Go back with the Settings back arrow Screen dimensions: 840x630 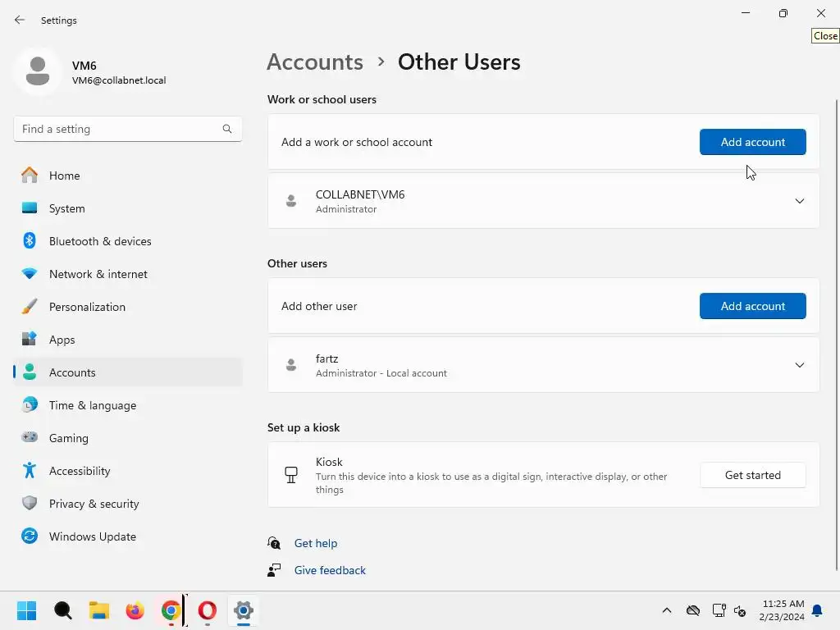[20, 21]
